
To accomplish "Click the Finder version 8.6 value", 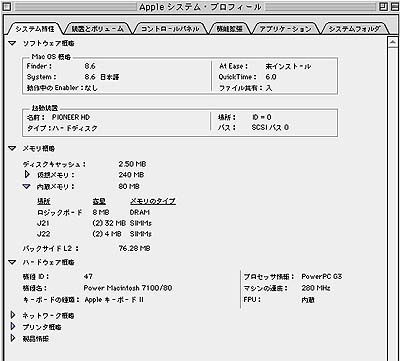I will (90, 66).
